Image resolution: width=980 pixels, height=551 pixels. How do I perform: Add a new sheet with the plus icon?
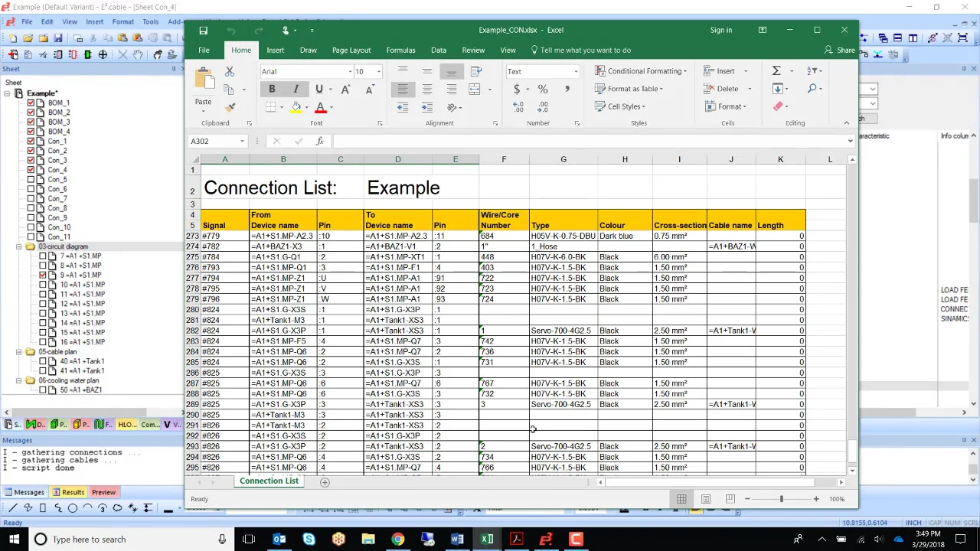(x=325, y=482)
